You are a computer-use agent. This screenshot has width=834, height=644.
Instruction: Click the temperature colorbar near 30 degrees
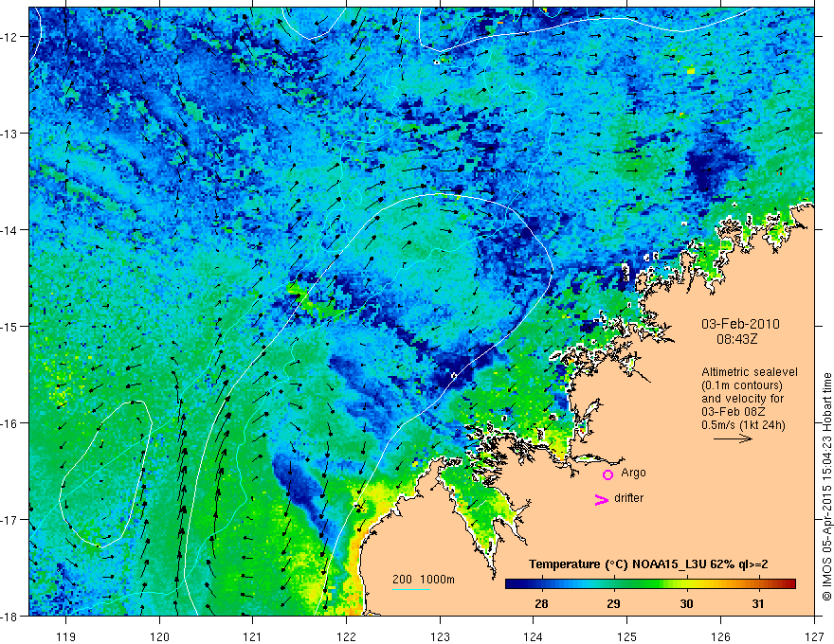pyautogui.click(x=686, y=584)
